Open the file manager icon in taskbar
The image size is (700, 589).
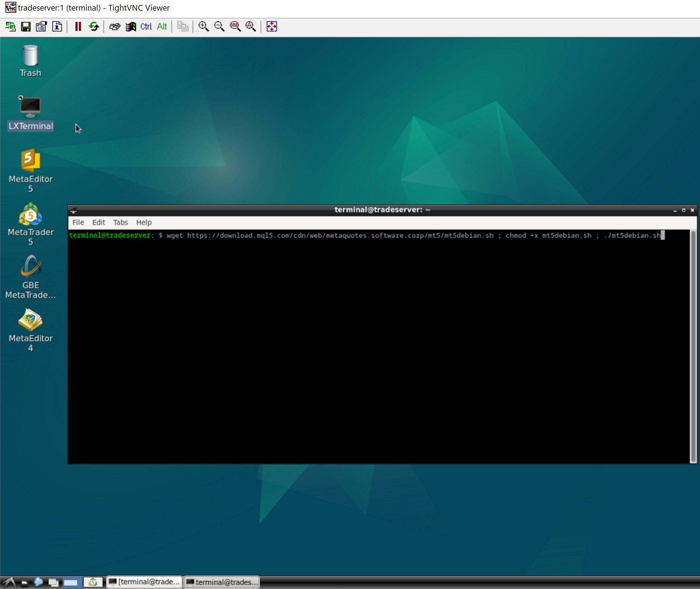24,582
